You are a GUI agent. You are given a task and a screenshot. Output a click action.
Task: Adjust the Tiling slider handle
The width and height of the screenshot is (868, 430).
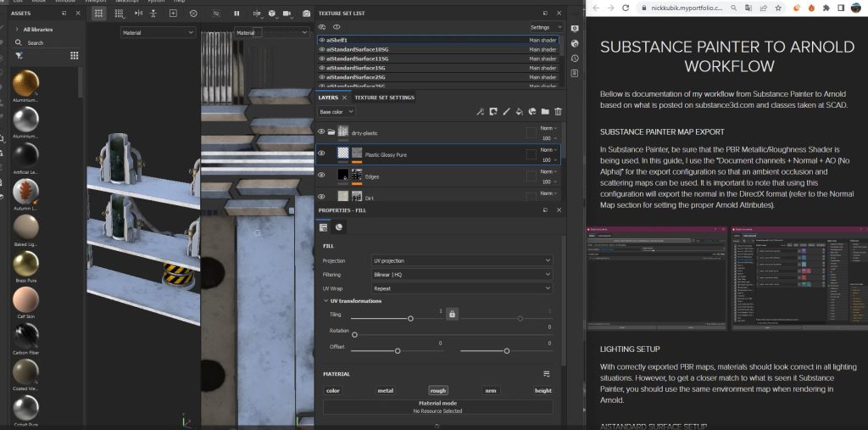(411, 319)
